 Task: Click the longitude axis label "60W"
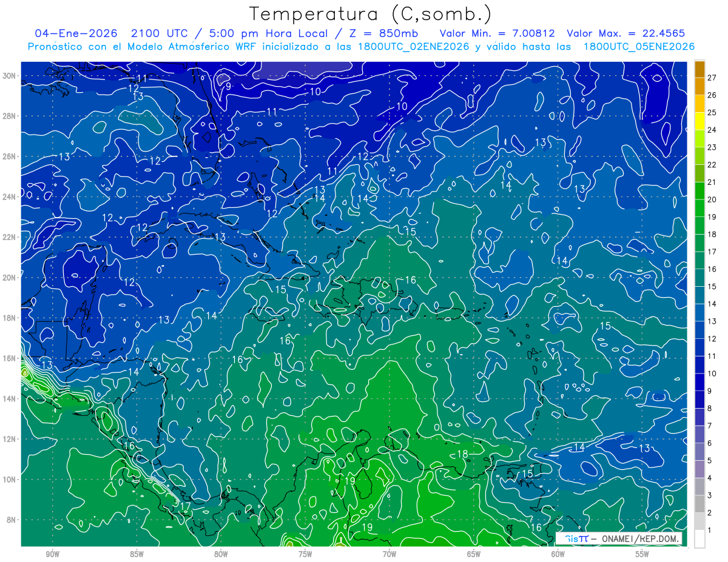(x=558, y=554)
